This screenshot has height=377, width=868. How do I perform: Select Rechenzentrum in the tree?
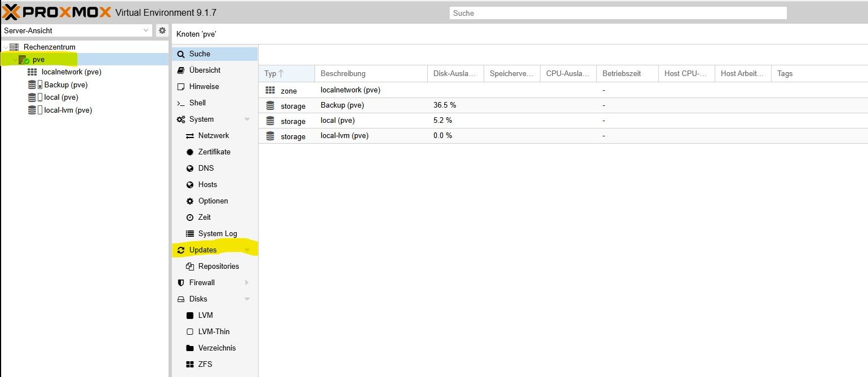(x=50, y=47)
